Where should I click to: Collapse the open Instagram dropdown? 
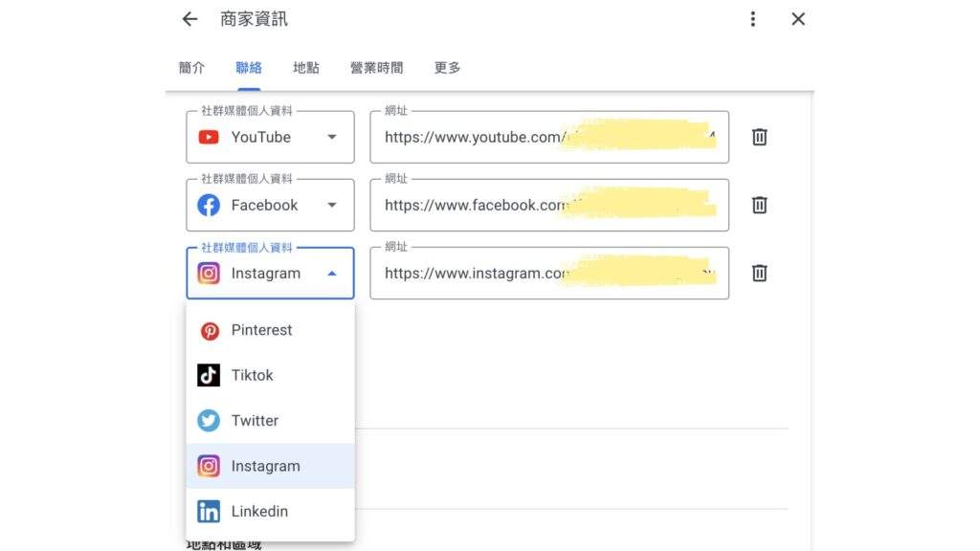pos(270,274)
